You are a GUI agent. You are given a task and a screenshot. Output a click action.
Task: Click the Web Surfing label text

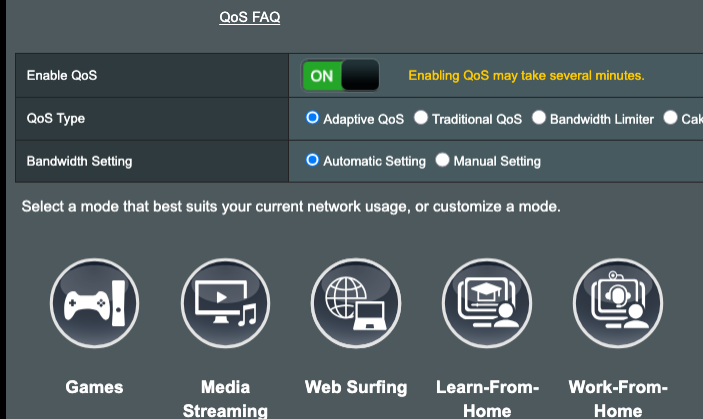click(x=356, y=387)
